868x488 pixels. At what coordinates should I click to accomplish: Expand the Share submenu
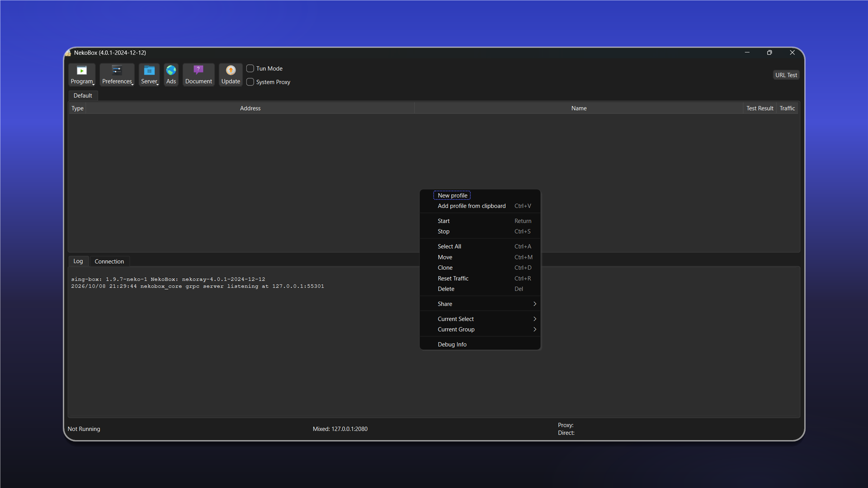click(x=480, y=304)
